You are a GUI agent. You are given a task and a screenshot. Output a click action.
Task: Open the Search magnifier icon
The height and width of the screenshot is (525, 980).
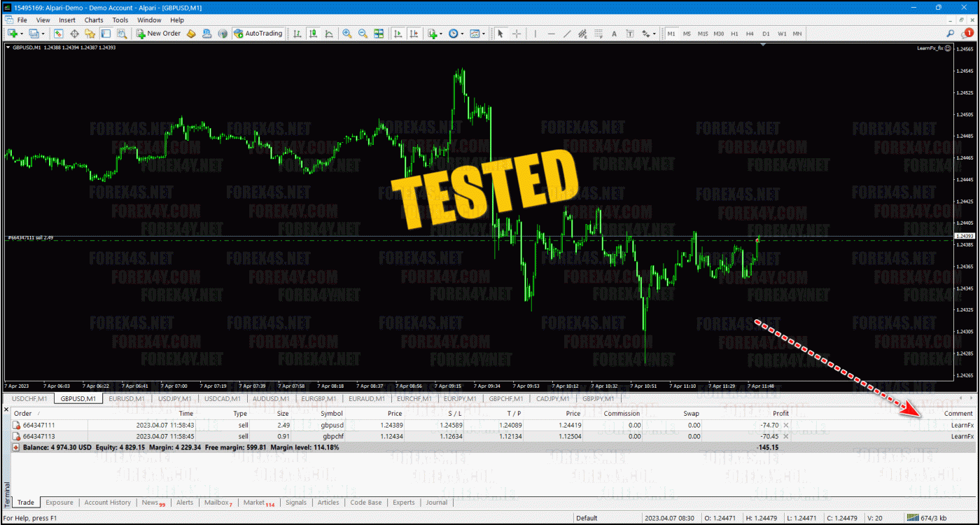tap(951, 33)
